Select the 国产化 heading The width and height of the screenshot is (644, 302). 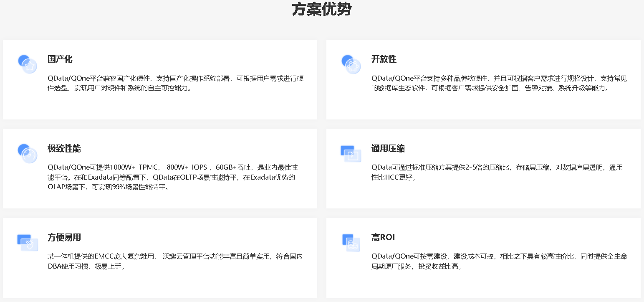[x=60, y=59]
